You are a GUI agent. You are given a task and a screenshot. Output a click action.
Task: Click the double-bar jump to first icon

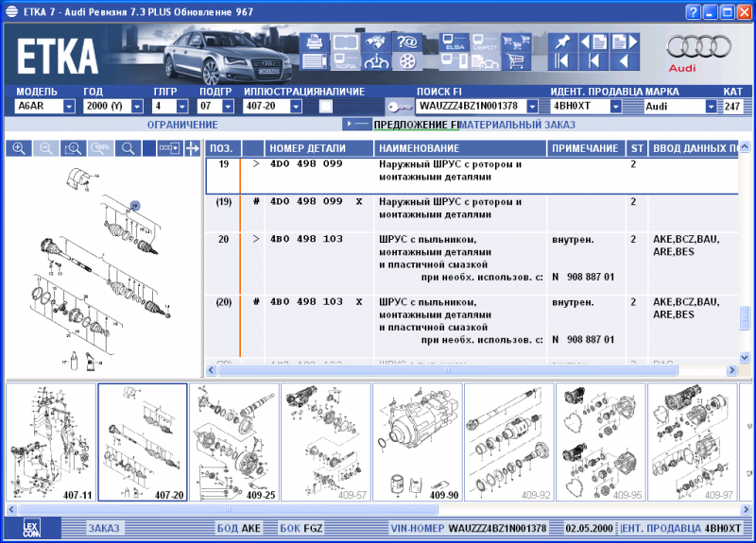pos(562,61)
